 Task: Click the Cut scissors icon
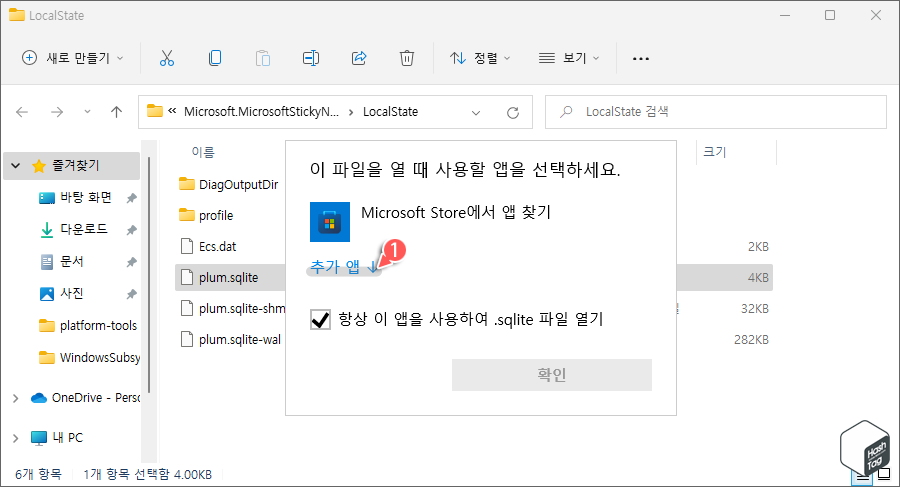pos(166,58)
